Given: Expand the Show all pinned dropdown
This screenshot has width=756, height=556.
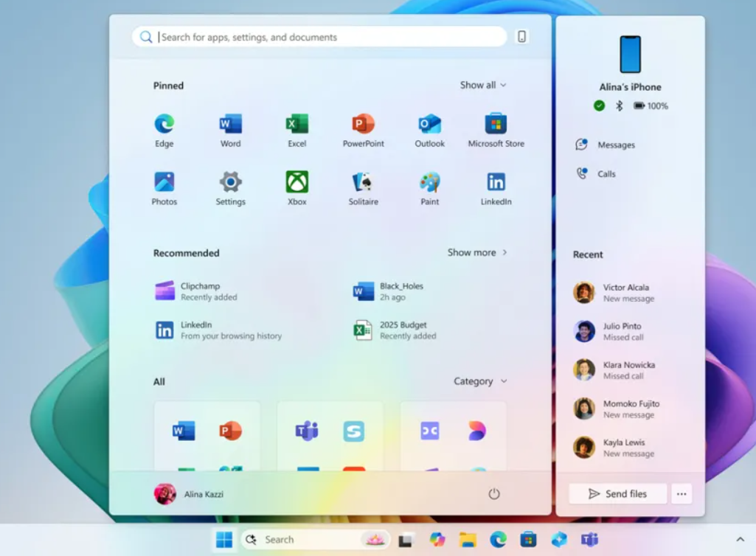Looking at the screenshot, I should 483,86.
